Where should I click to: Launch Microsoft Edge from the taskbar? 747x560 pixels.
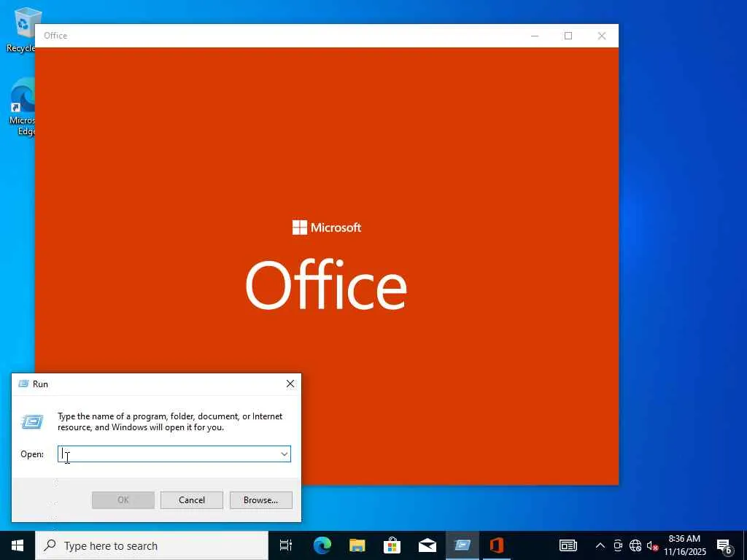click(x=322, y=545)
